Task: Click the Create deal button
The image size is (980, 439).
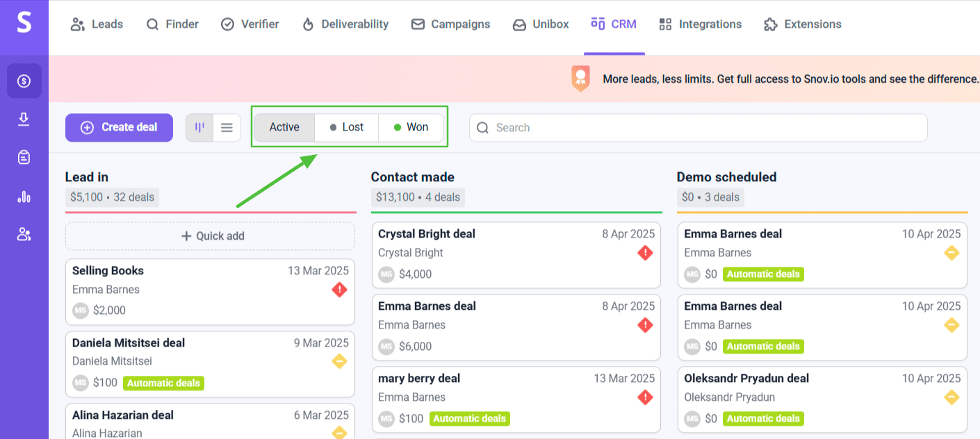Action: tap(119, 128)
